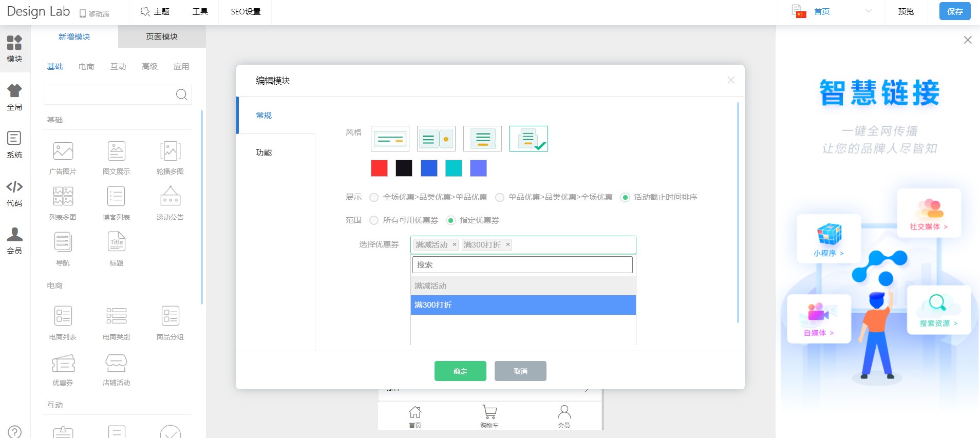Open the 电商 module category

pyautogui.click(x=86, y=67)
